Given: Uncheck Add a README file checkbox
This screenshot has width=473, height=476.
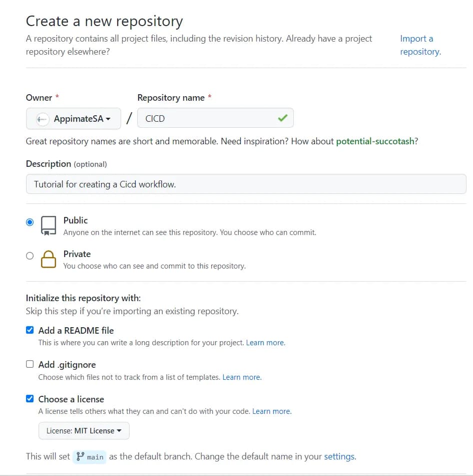Looking at the screenshot, I should click(x=30, y=330).
